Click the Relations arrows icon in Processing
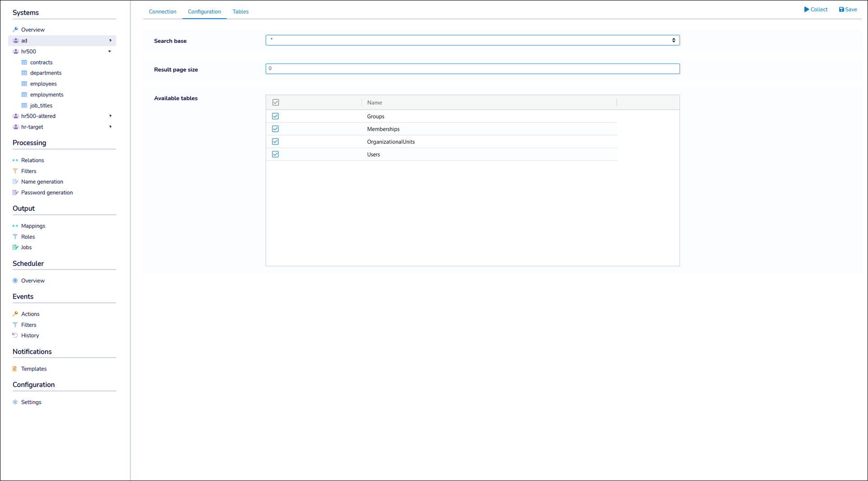The image size is (868, 481). [15, 160]
